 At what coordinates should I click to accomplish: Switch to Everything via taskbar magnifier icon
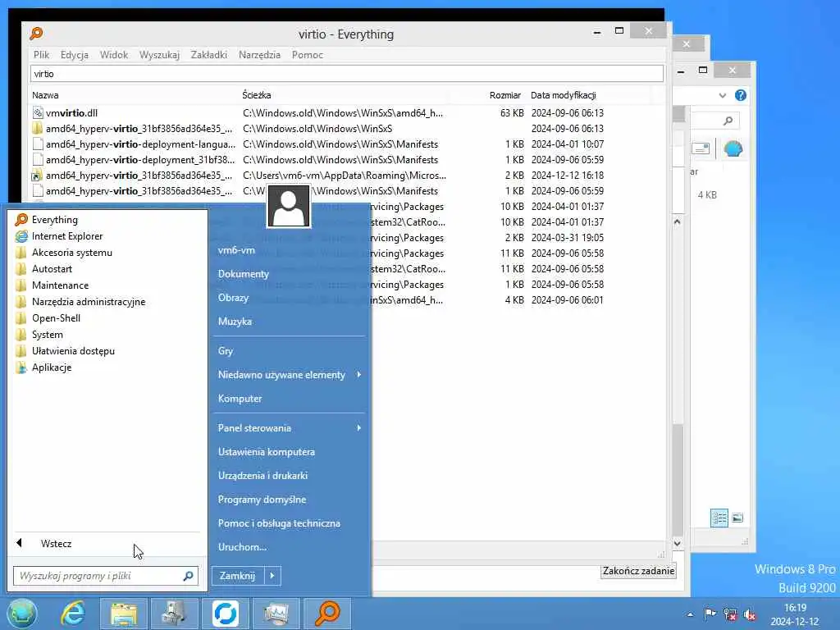coord(327,614)
